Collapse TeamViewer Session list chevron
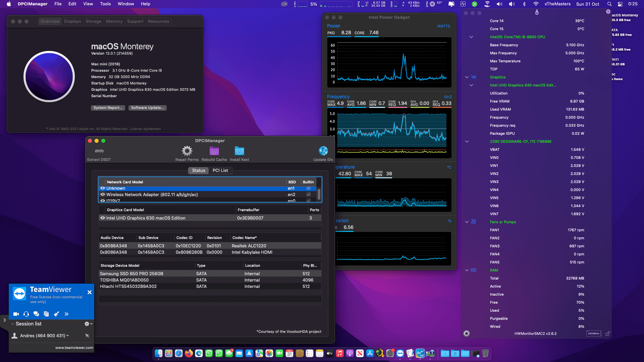Image resolution: width=644 pixels, height=362 pixels. click(12, 324)
